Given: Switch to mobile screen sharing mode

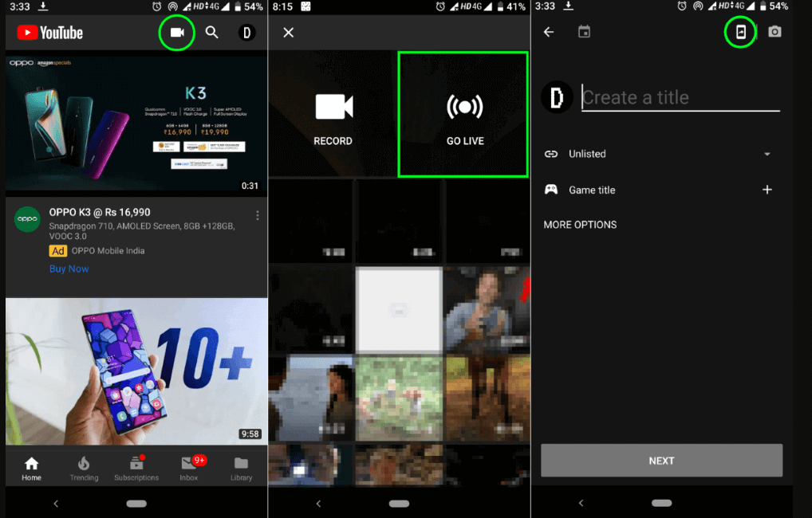Looking at the screenshot, I should [x=739, y=33].
